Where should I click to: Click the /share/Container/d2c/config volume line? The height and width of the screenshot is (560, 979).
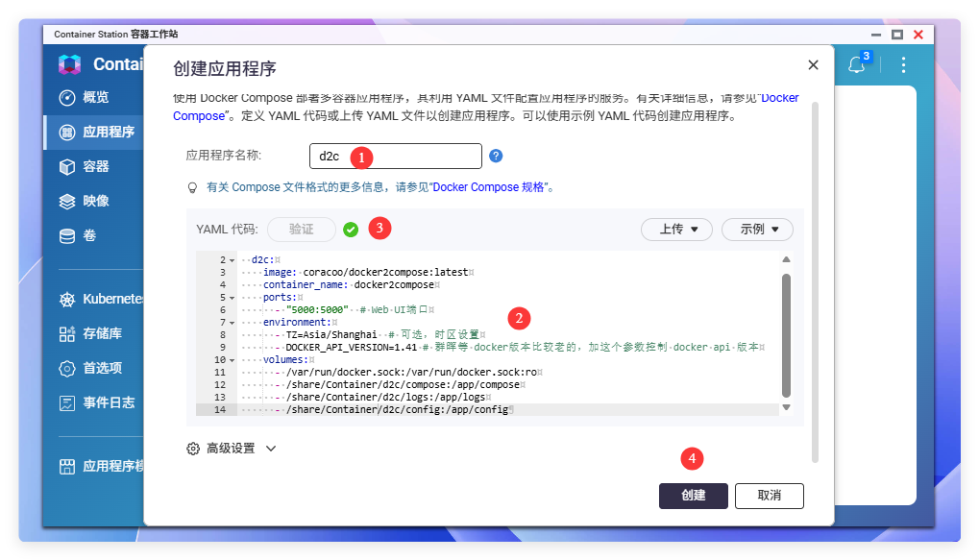394,409
